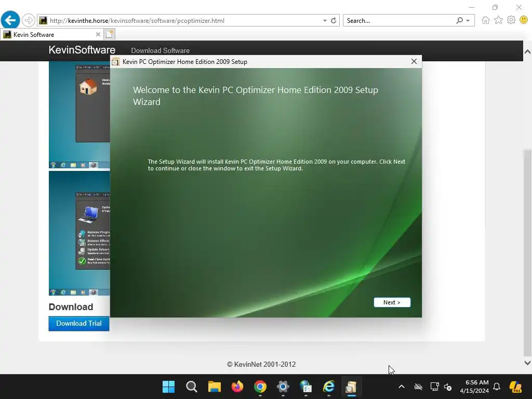Close the Kevin Software tab
Image resolution: width=532 pixels, height=399 pixels.
tap(98, 35)
